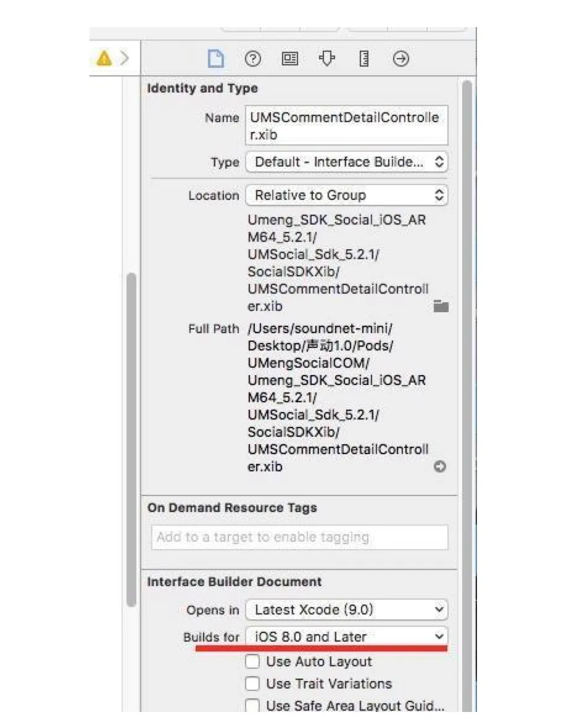This screenshot has width=564, height=728.
Task: Enable Use Safe Area Layout Guides checkbox
Action: [x=252, y=706]
